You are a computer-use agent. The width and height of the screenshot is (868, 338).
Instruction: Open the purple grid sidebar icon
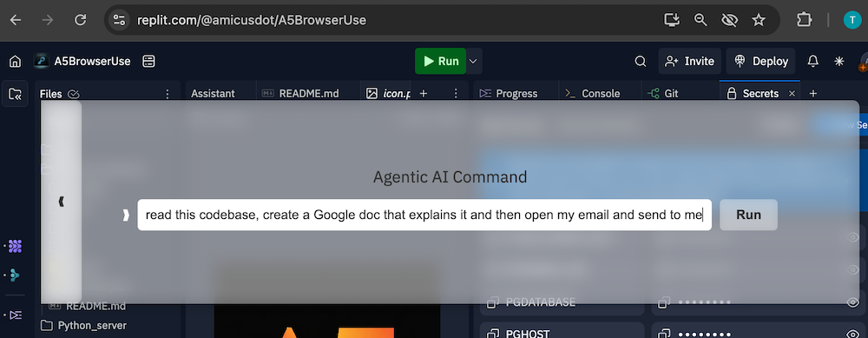[15, 247]
